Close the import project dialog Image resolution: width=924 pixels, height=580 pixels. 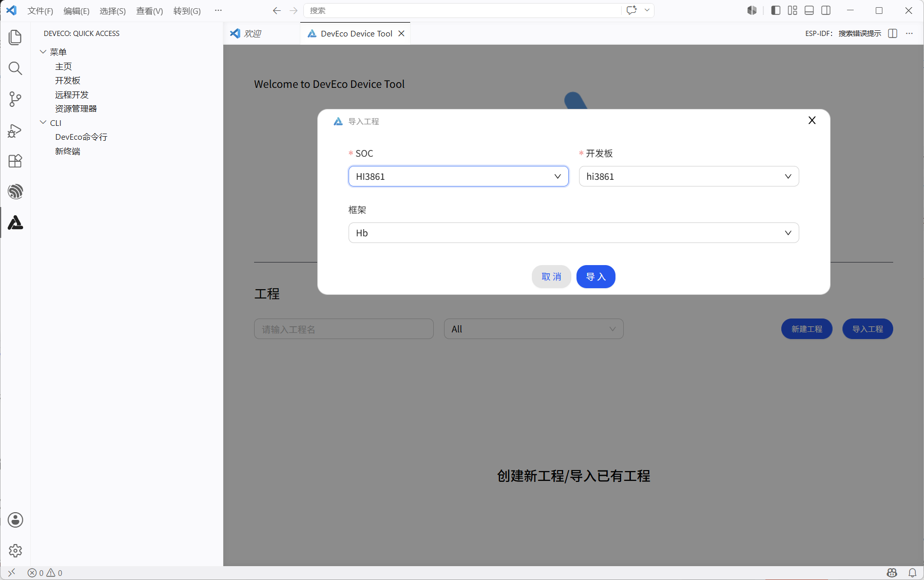[x=812, y=120]
